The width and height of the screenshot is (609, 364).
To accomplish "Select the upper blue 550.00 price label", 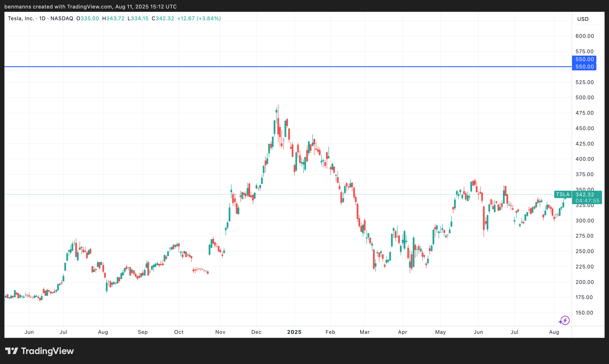I will pyautogui.click(x=584, y=59).
